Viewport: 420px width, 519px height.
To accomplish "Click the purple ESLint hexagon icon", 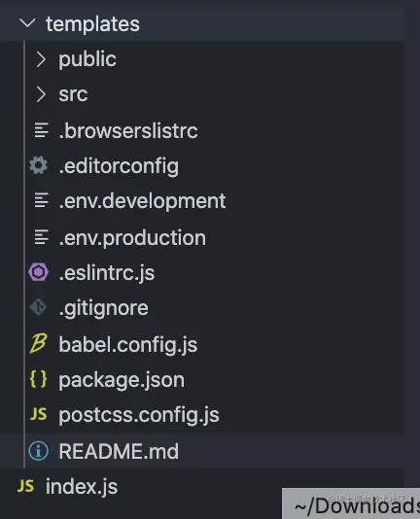I will coord(39,272).
